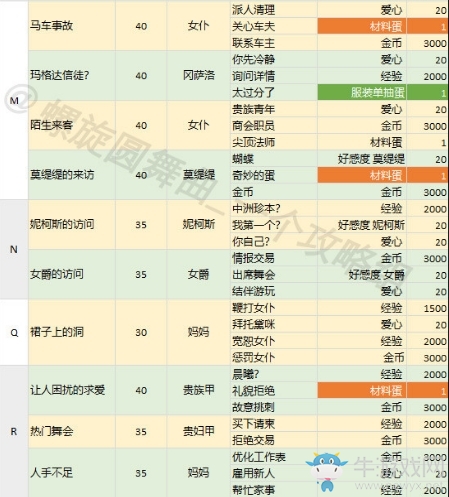Viewport: 449px width, 497px height.
Task: Click the 中洲珍本? choice cell
Action: (274, 208)
